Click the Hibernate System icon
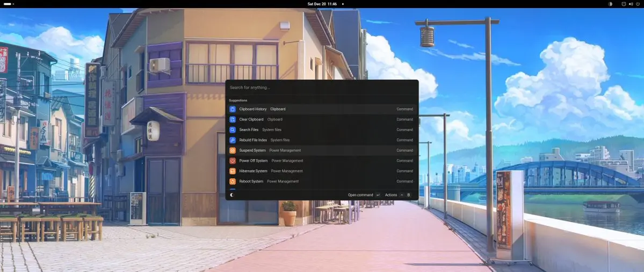 tap(233, 171)
